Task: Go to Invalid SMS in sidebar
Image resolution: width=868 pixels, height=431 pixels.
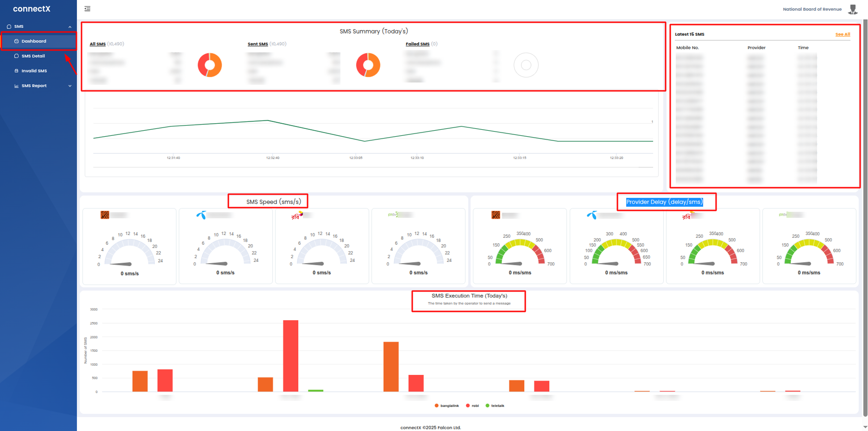Action: coord(34,71)
